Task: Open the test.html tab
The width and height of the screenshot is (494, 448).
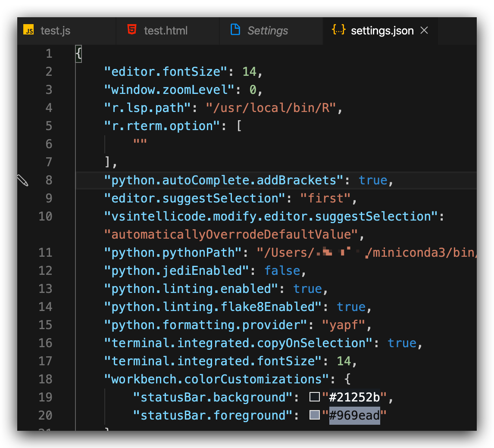Action: coord(166,31)
